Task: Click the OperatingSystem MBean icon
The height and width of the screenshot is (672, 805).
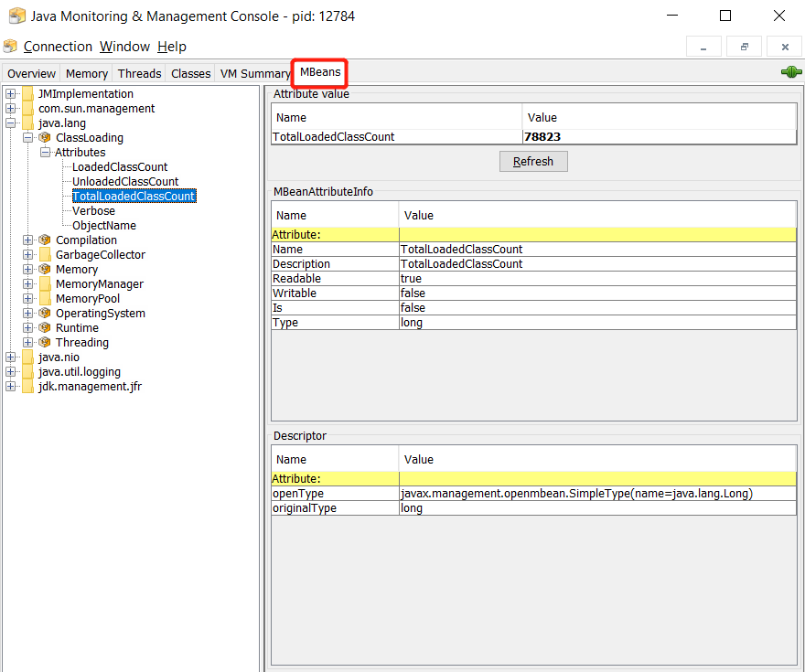Action: 45,313
